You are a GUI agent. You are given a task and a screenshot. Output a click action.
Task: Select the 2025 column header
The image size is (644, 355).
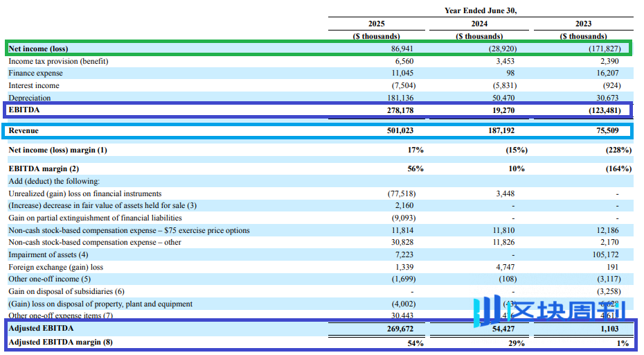pyautogui.click(x=377, y=24)
